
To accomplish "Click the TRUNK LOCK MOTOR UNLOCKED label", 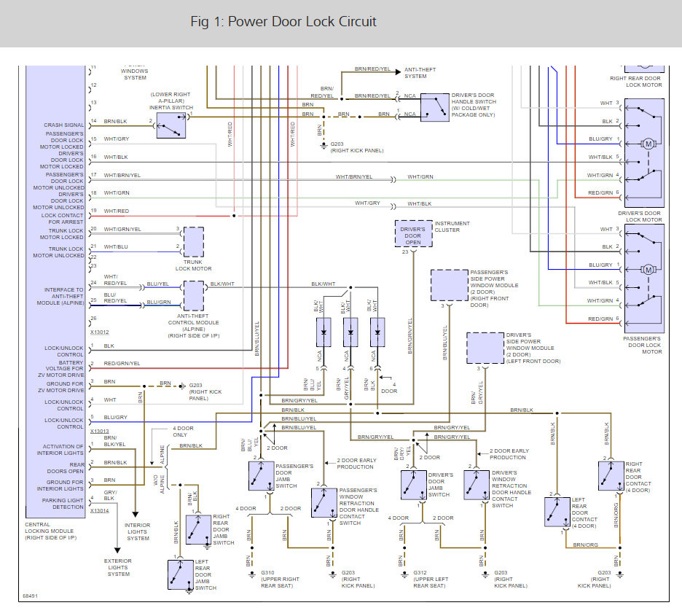I will tap(58, 252).
